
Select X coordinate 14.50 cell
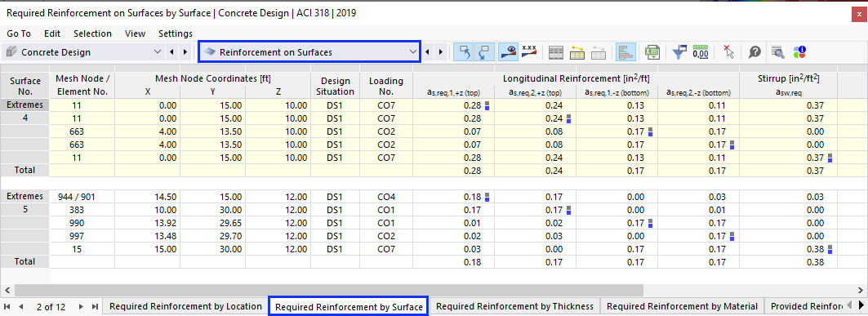(147, 197)
